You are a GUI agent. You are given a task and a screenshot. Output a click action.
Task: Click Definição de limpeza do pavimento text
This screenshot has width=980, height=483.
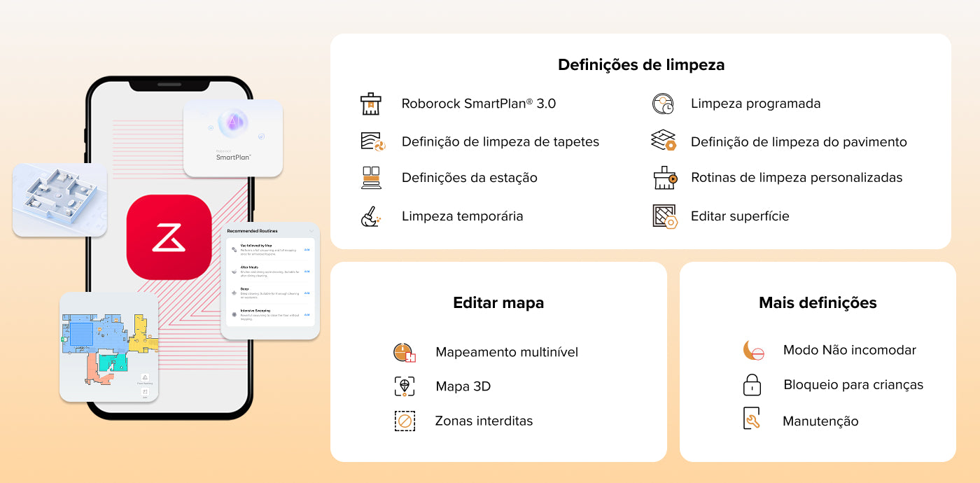pos(799,142)
